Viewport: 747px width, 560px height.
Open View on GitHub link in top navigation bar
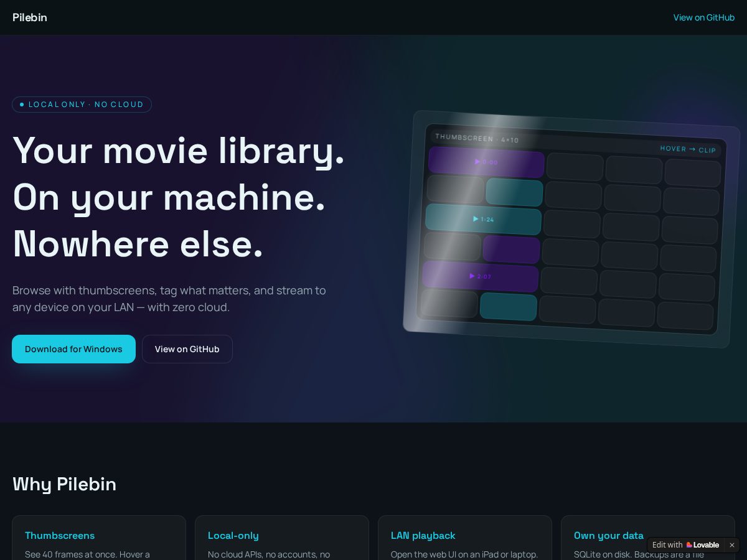pyautogui.click(x=704, y=17)
